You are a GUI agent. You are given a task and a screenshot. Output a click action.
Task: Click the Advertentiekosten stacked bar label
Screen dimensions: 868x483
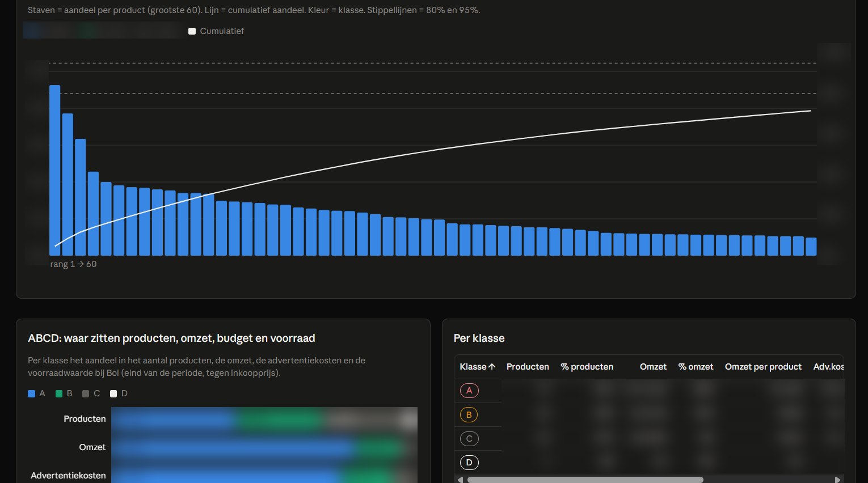click(68, 476)
